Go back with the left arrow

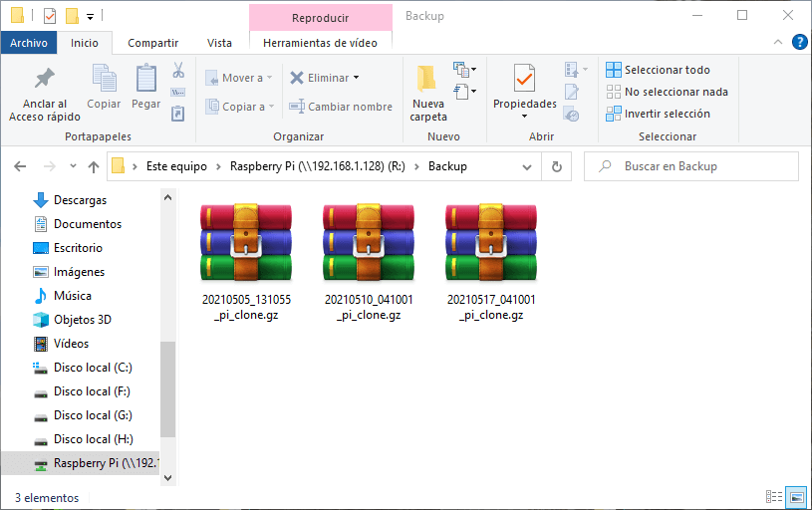pos(20,166)
